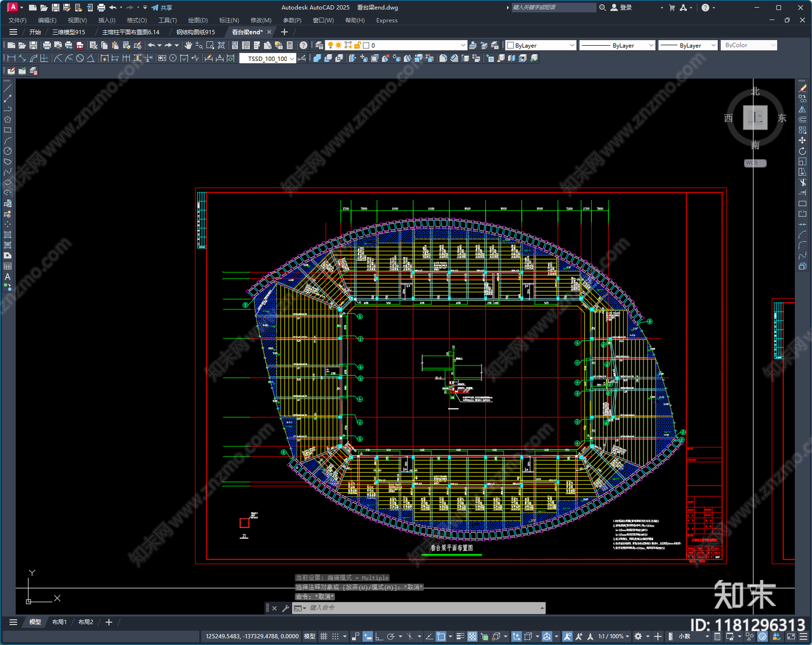Click the DWF publish icon

[80, 45]
